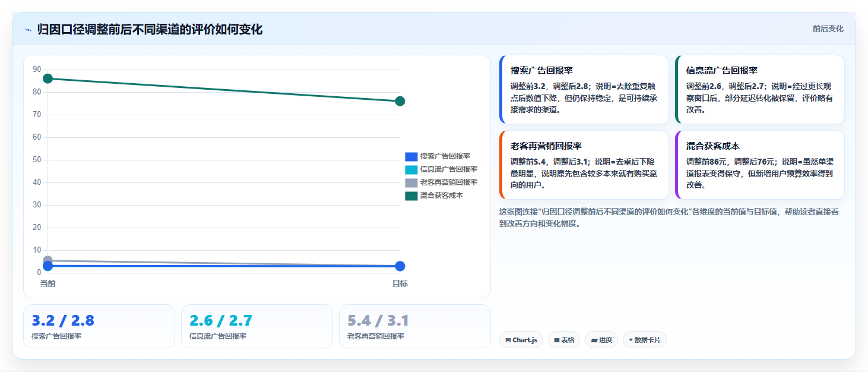This screenshot has width=868, height=372.
Task: Click the 老客再营销回报率 legend label
Action: tap(449, 182)
